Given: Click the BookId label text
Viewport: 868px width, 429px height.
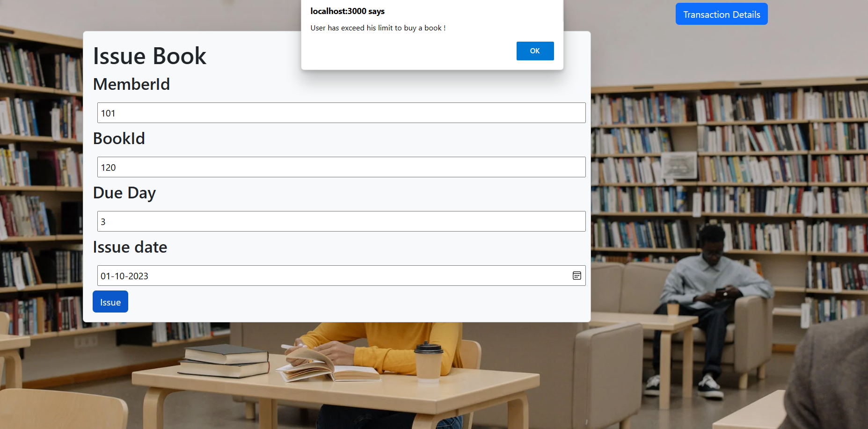Looking at the screenshot, I should tap(119, 138).
